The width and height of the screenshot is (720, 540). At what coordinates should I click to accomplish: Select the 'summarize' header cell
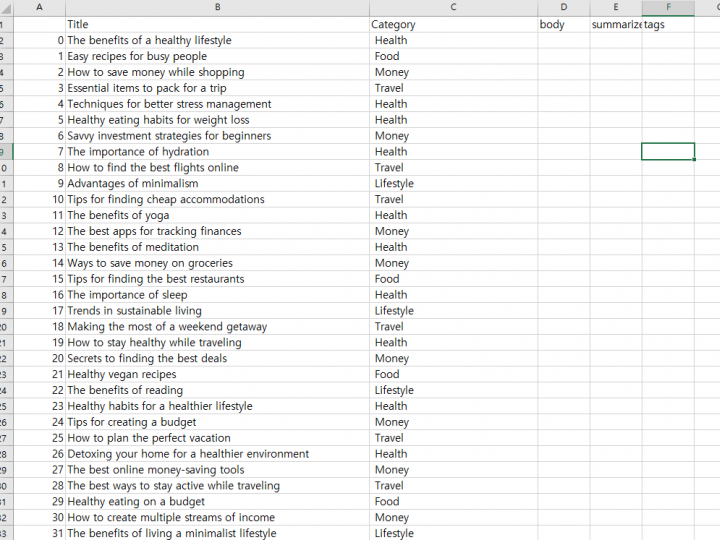point(615,24)
